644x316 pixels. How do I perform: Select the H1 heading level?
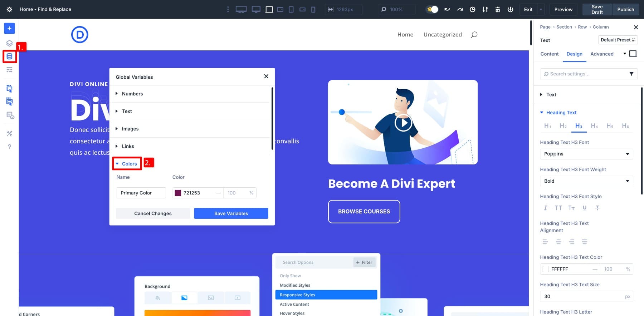(x=548, y=126)
